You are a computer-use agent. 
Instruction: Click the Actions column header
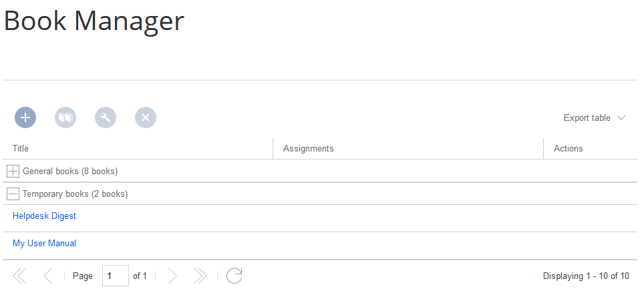568,148
